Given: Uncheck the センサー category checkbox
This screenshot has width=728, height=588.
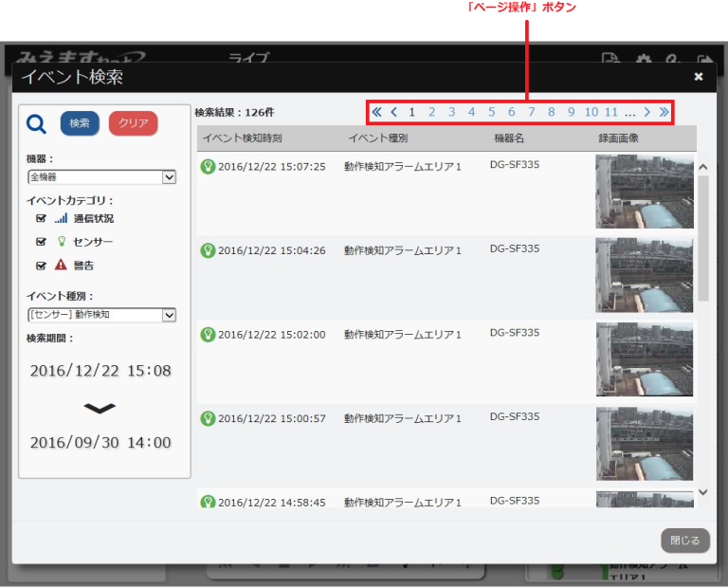Looking at the screenshot, I should click(41, 242).
